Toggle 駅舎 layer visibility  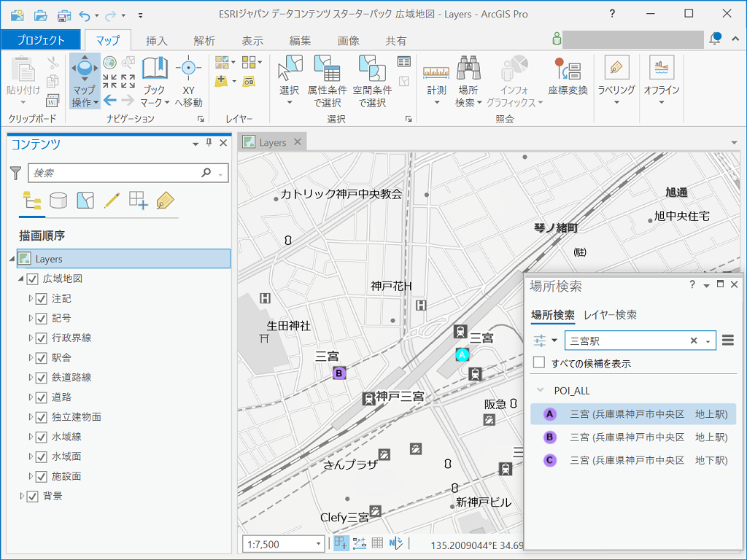tap(42, 358)
